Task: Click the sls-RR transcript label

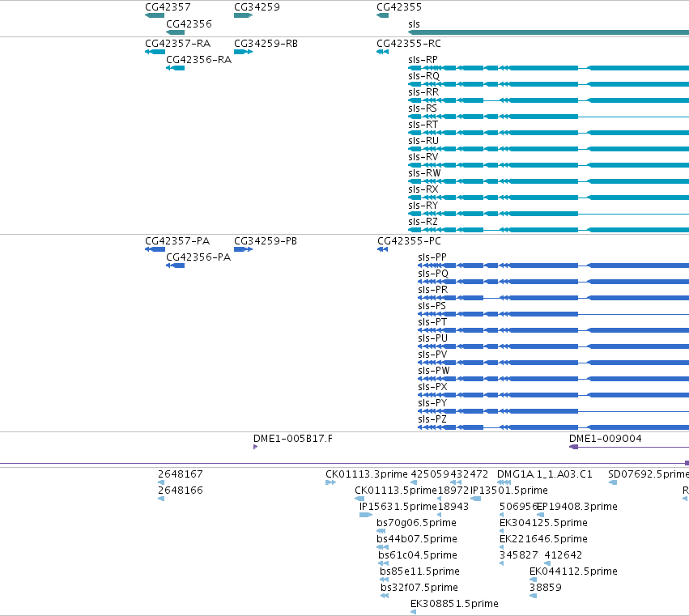Action: click(423, 92)
